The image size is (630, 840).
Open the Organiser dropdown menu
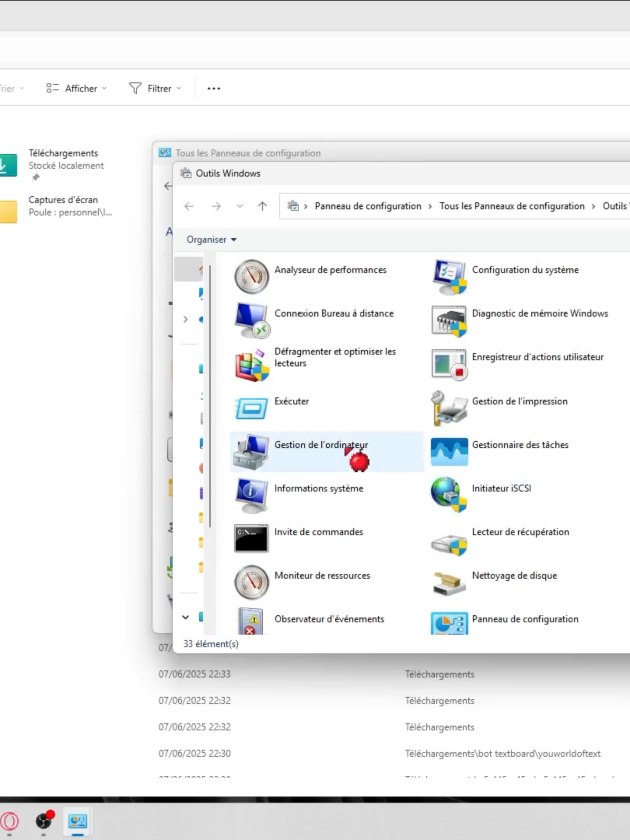[x=212, y=239]
